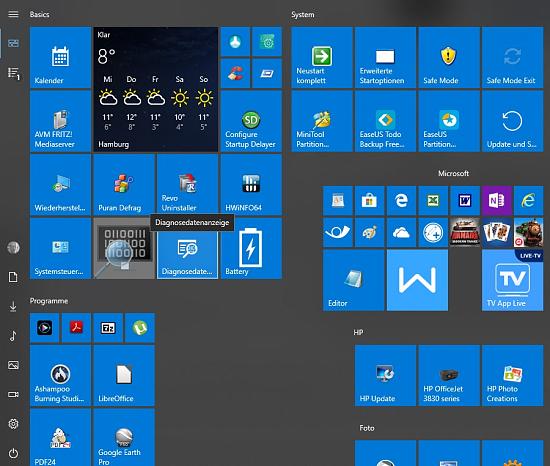The width and height of the screenshot is (550, 466).
Task: Switch to all apps list view
Action: point(13,73)
